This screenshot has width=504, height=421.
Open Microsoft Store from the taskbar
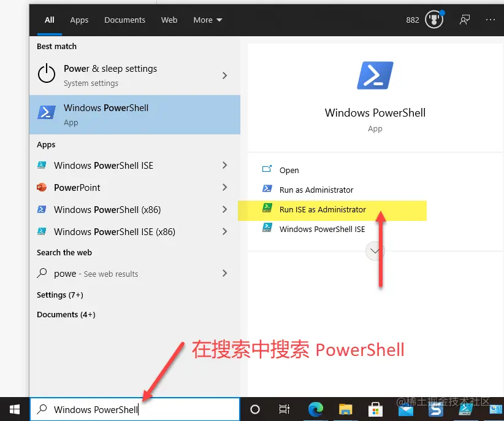[x=375, y=409]
